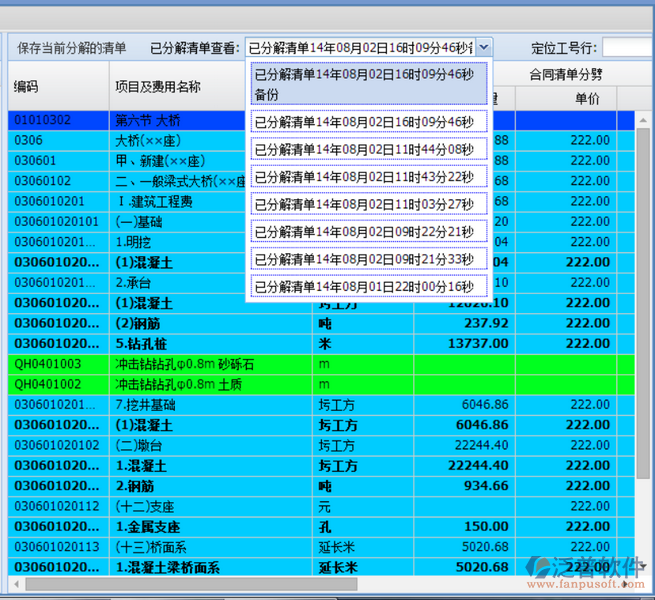Select the 16时09分46秒 备份 list entry
This screenshot has width=655, height=600.
(x=369, y=84)
